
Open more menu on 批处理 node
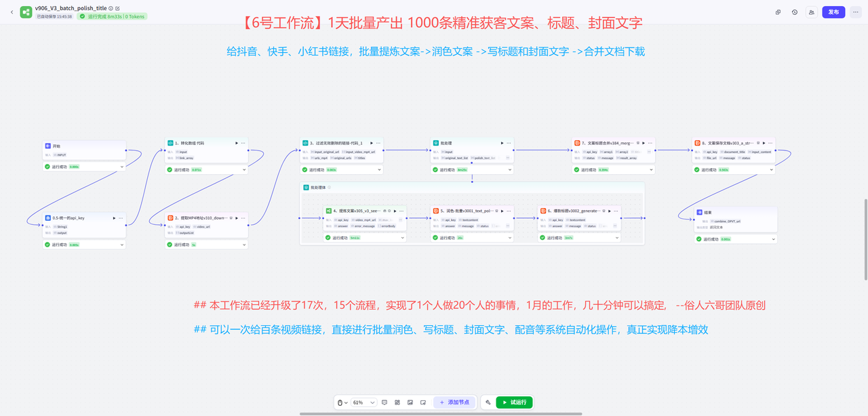coord(509,143)
